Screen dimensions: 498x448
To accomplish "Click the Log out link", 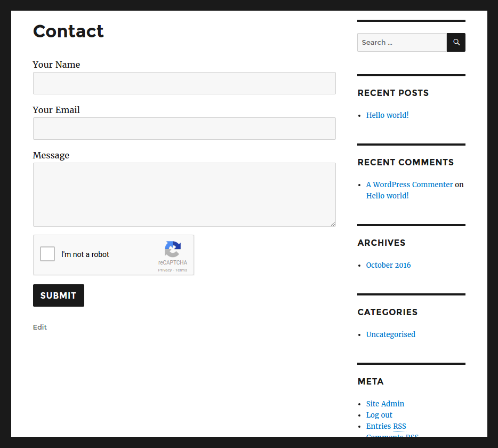I will (x=379, y=415).
